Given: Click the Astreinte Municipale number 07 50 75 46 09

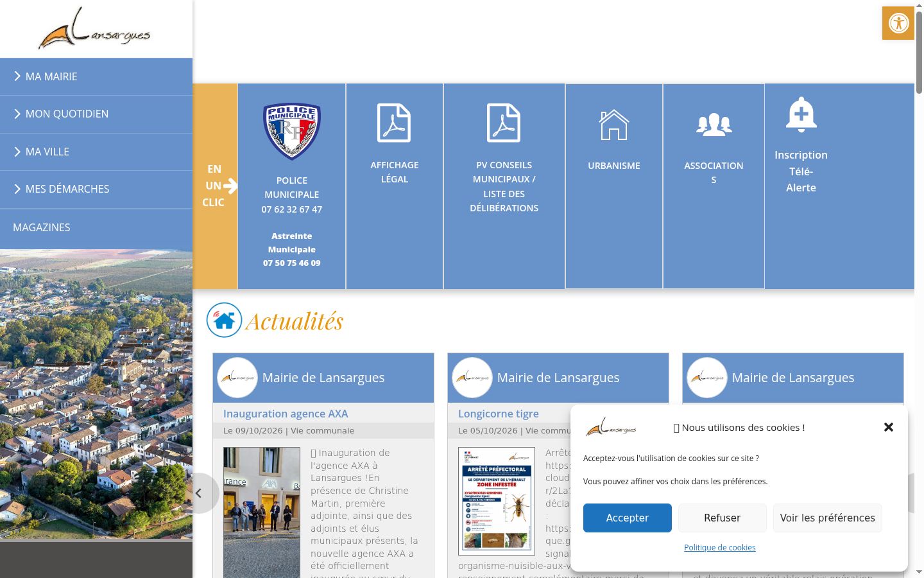Looking at the screenshot, I should coord(292,263).
